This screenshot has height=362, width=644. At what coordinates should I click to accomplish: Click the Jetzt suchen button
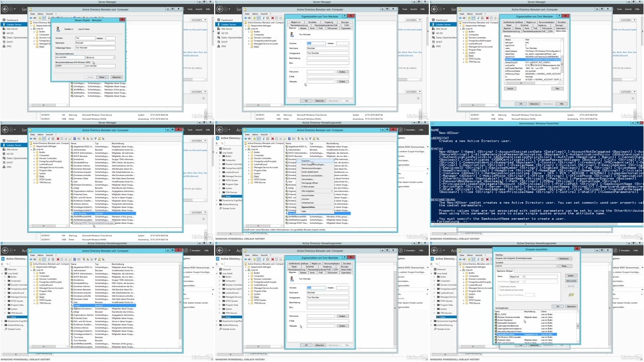[x=571, y=281]
